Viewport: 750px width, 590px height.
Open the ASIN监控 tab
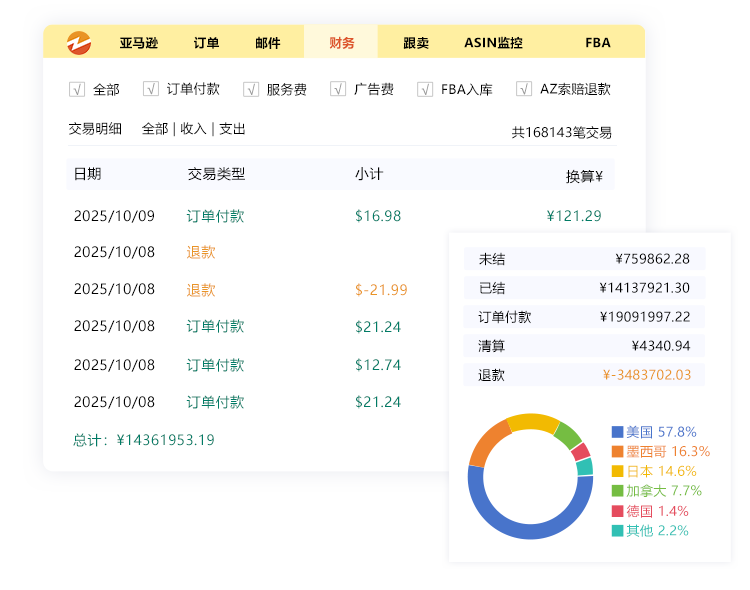(x=493, y=43)
